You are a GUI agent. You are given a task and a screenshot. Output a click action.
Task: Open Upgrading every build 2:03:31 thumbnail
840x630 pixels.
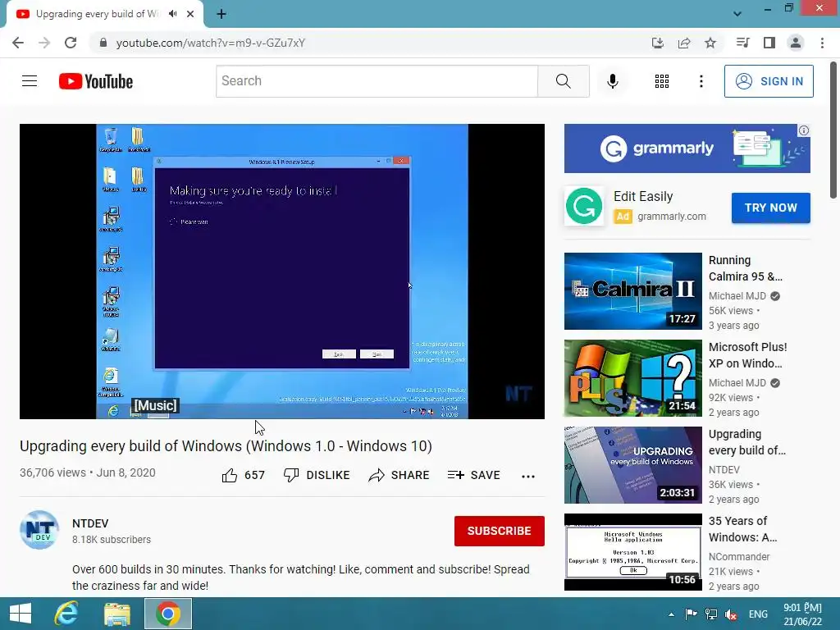click(632, 465)
